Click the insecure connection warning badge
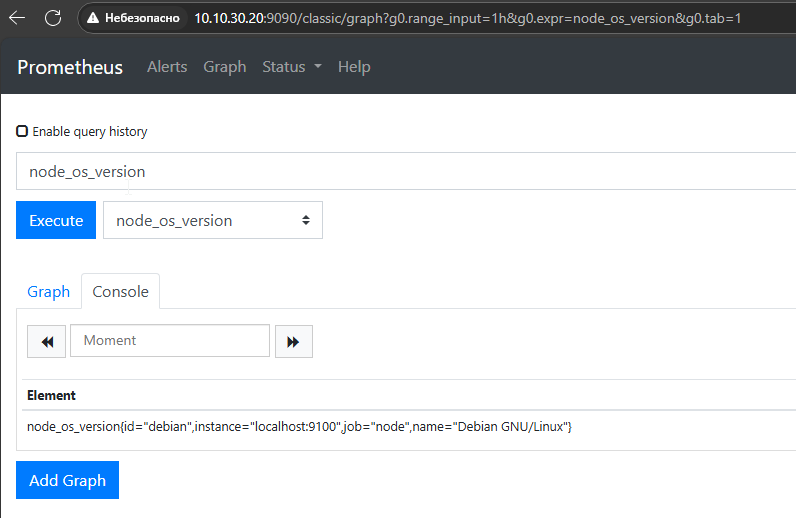796x518 pixels. coord(134,18)
